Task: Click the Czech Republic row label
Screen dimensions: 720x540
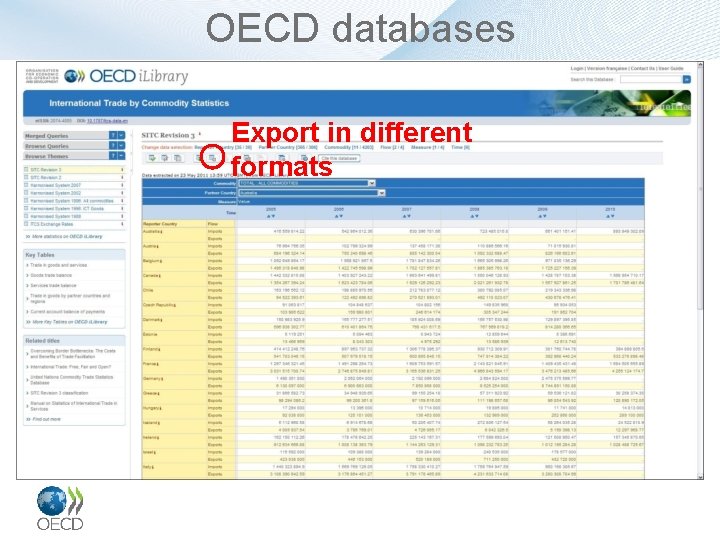Action: coord(159,305)
